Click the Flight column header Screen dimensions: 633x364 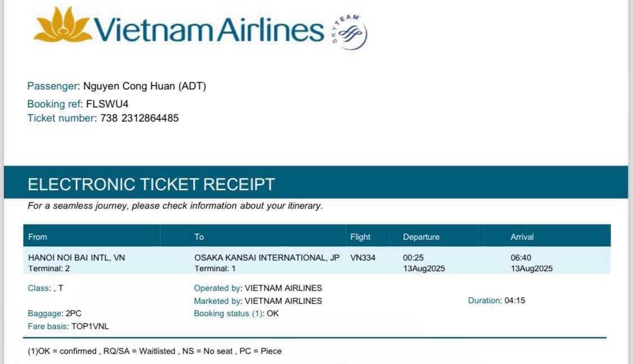pyautogui.click(x=360, y=237)
